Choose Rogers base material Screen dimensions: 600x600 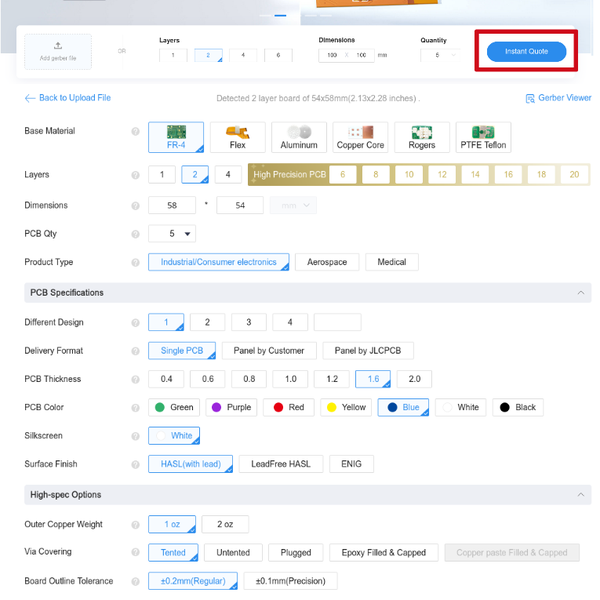(422, 137)
